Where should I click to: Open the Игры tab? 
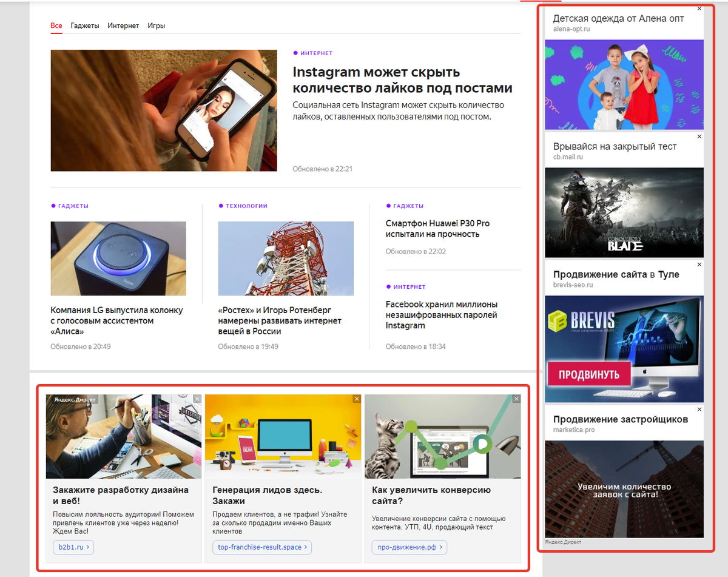point(157,25)
